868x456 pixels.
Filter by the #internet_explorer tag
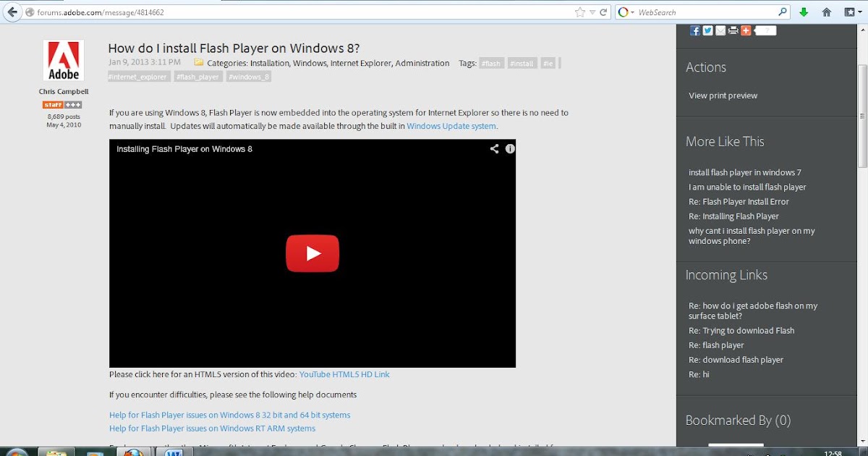(139, 77)
